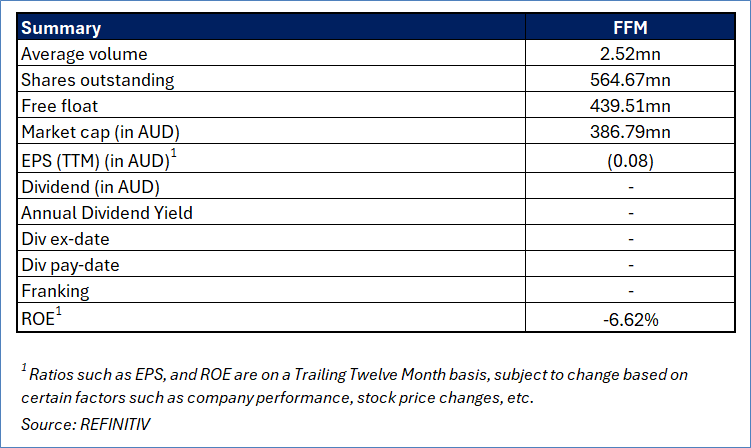Select the 386.79mn market cap value
The width and height of the screenshot is (751, 448).
tap(630, 132)
